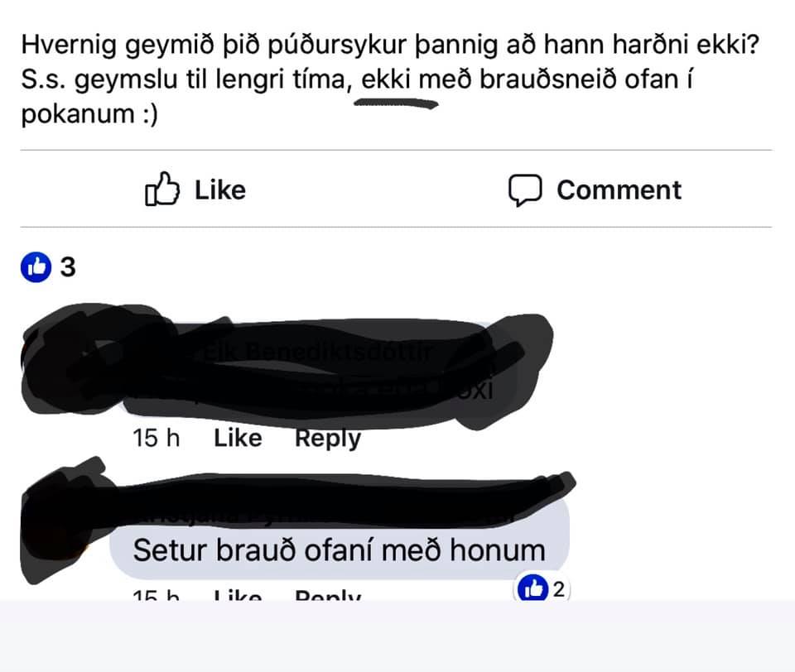
Task: Tap the Like button label under post
Action: point(220,190)
